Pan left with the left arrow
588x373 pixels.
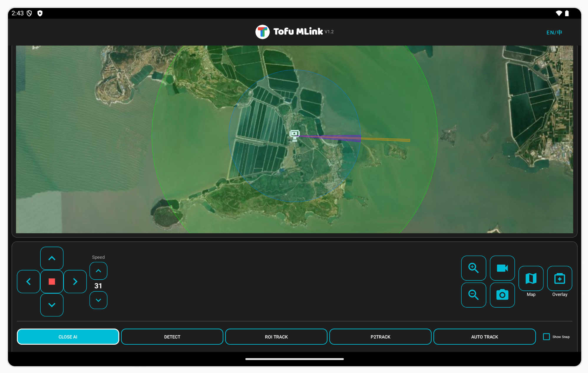click(x=29, y=282)
